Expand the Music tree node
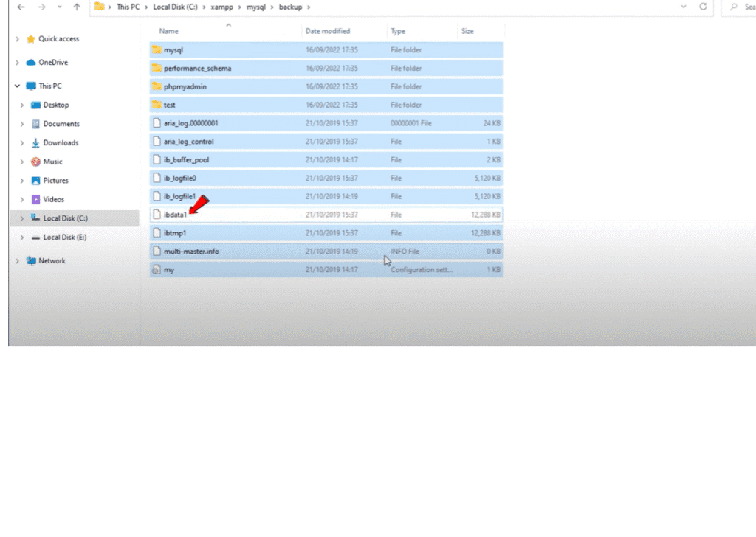Viewport: 756px width, 537px height. coord(21,162)
